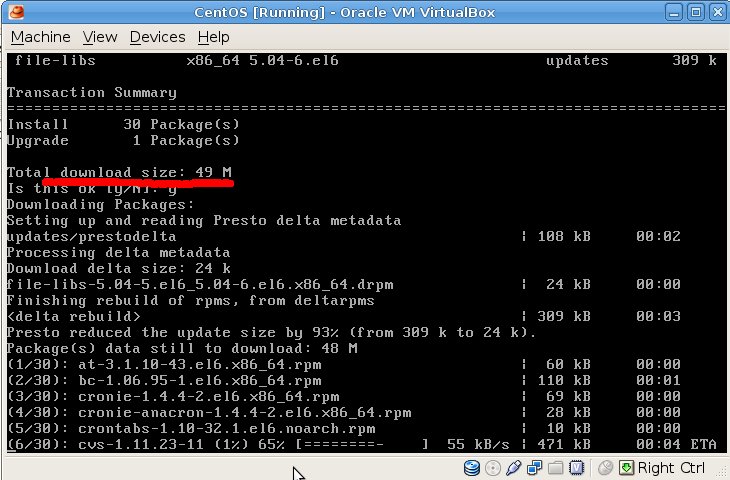This screenshot has height=480, width=730.
Task: Click the Right Ctrl host key label
Action: tap(671, 467)
